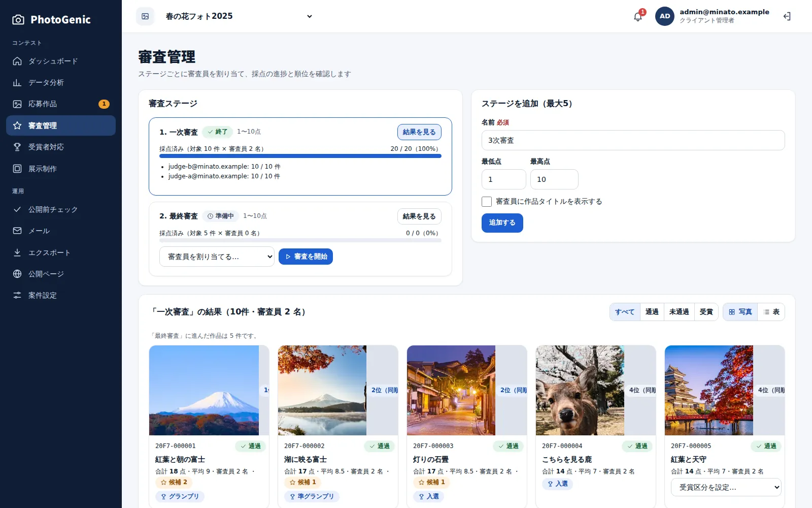
Task: Focus the stage 名前 input field
Action: pyautogui.click(x=633, y=140)
